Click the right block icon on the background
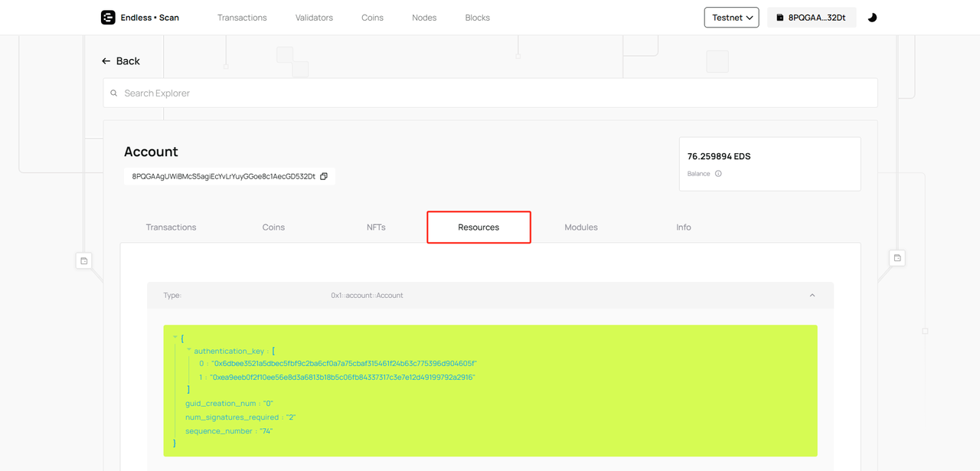 (897, 258)
